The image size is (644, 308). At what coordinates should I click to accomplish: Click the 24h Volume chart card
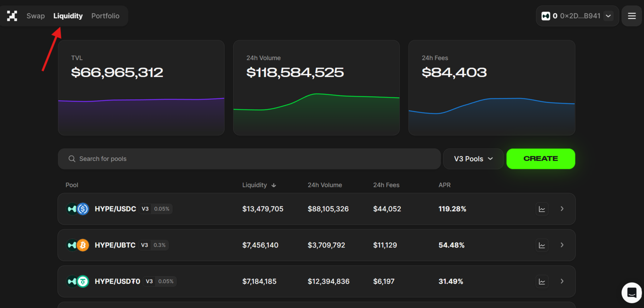click(316, 87)
